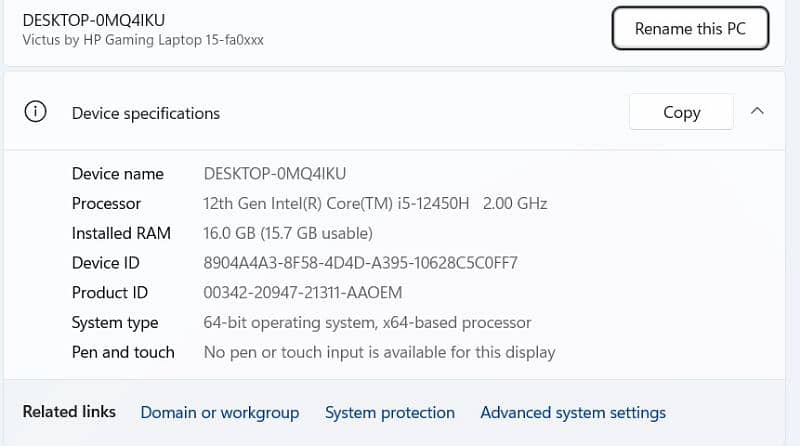Copy the device specifications

coord(681,112)
